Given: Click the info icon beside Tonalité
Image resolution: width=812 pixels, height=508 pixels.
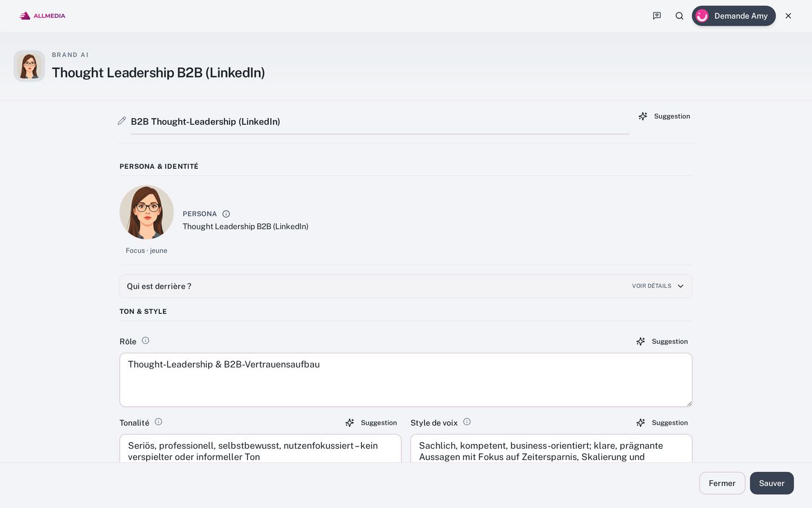Looking at the screenshot, I should [158, 422].
